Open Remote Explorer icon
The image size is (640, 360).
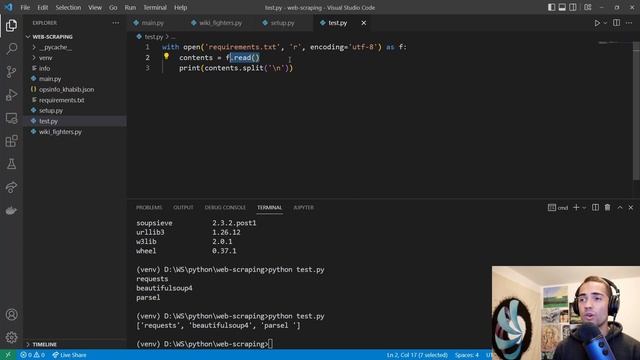pyautogui.click(x=11, y=118)
